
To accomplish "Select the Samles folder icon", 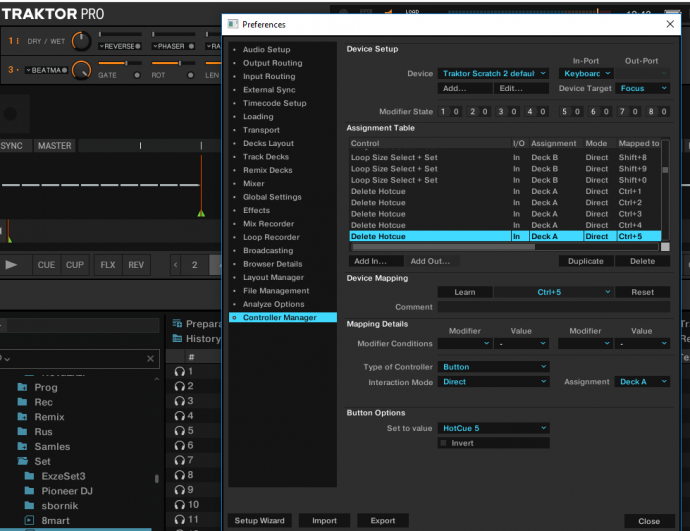I will (x=22, y=446).
